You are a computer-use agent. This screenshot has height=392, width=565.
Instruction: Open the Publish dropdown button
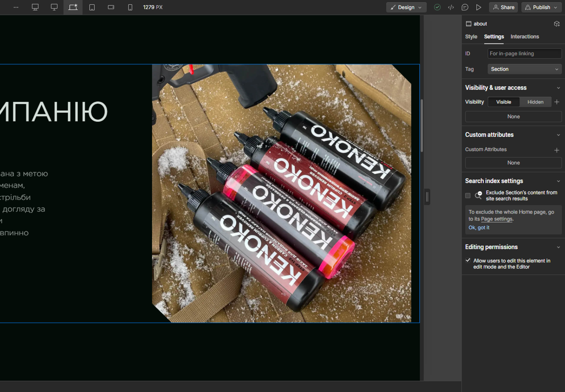541,7
